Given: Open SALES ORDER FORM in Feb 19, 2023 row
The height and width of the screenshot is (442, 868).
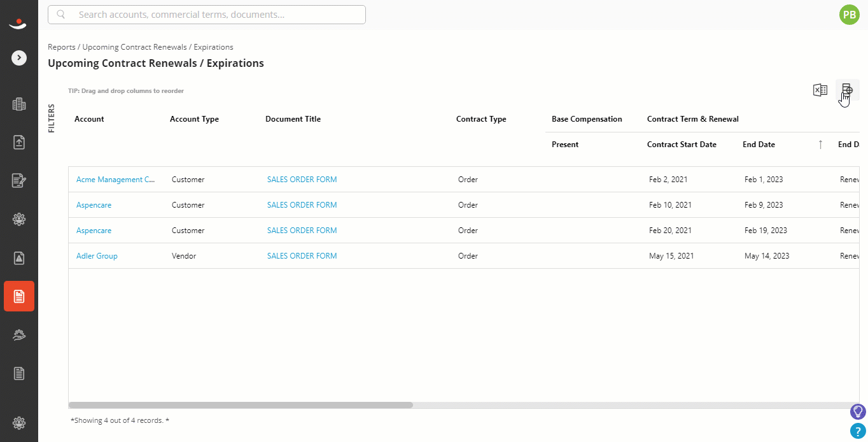Looking at the screenshot, I should coord(302,231).
